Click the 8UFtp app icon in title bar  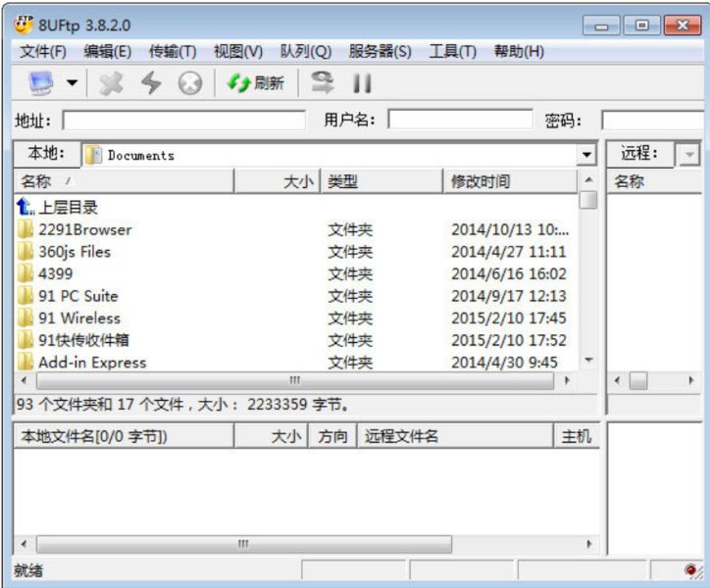pyautogui.click(x=24, y=24)
